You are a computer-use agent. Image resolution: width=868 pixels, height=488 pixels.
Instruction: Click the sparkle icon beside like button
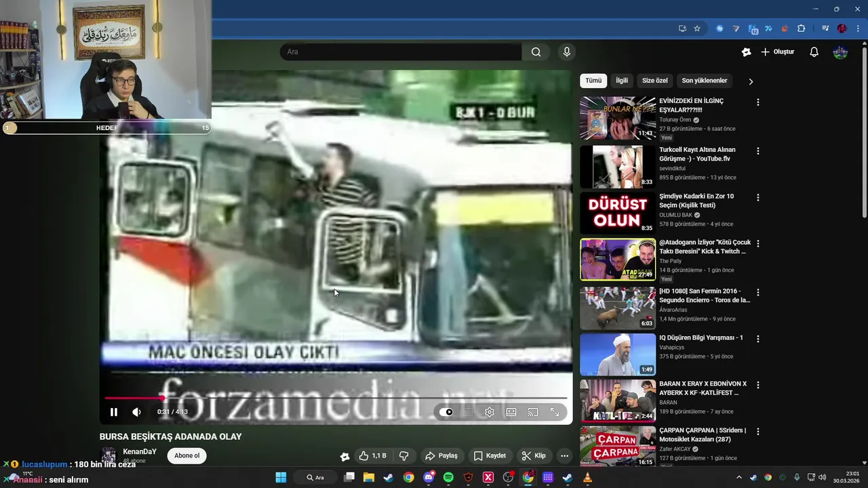click(x=344, y=456)
